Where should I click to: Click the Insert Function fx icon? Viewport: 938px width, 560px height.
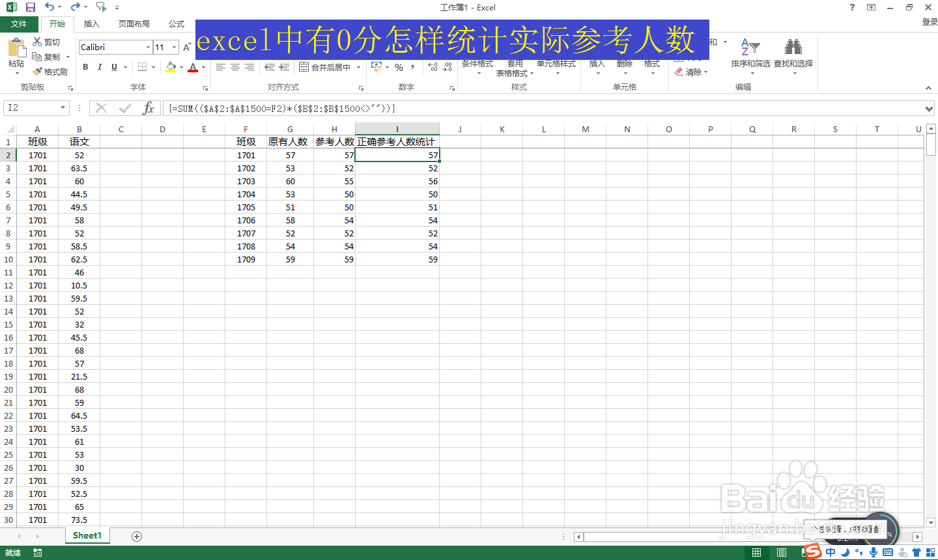[149, 108]
